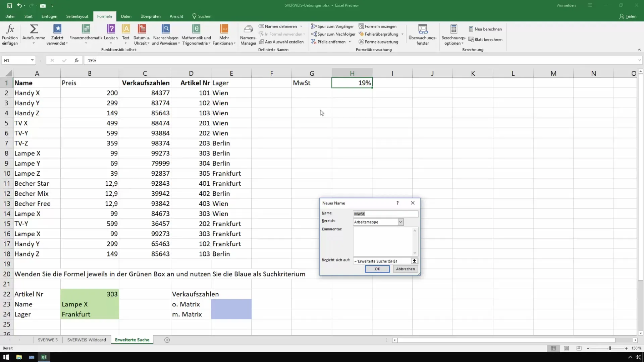Click the camera screenshot icon
Viewport: 644px width, 362px height.
click(x=43, y=6)
